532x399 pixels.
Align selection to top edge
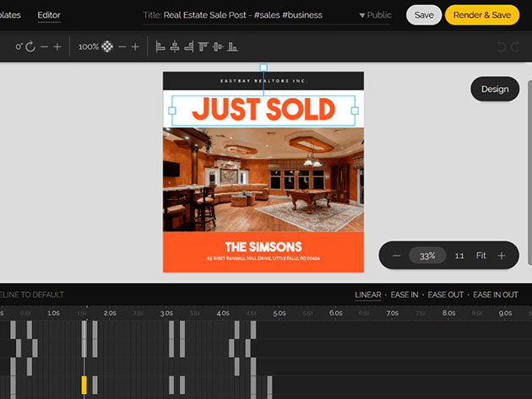pos(204,47)
